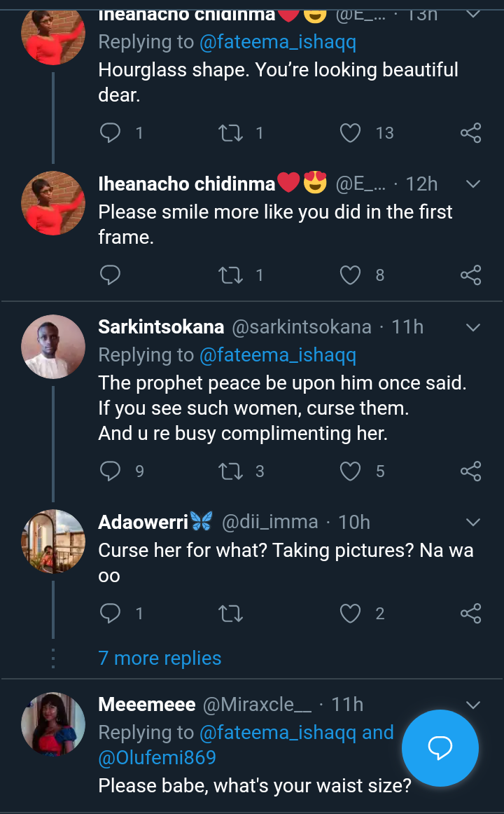The image size is (504, 814).
Task: Reply to the "Please smile more" tweet
Action: click(111, 275)
